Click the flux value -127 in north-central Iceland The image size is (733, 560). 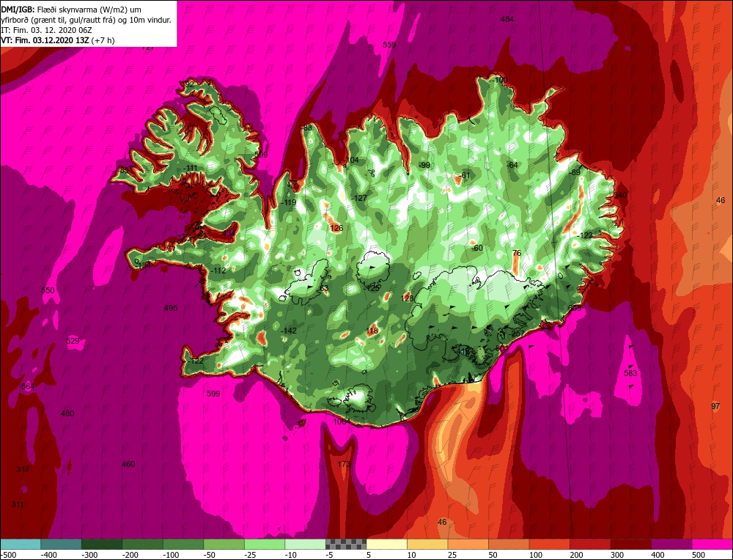(x=359, y=198)
